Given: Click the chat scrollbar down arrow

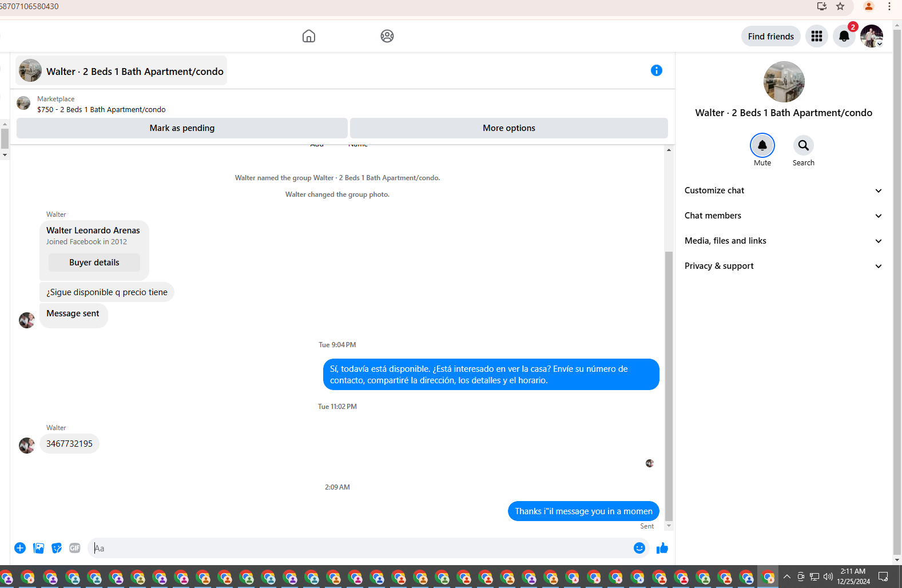Looking at the screenshot, I should [x=669, y=526].
